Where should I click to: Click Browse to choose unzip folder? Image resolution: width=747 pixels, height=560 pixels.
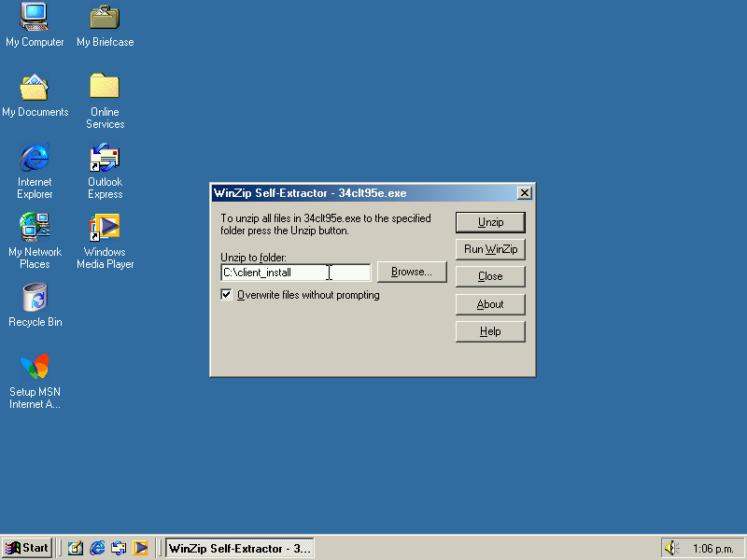tap(412, 272)
